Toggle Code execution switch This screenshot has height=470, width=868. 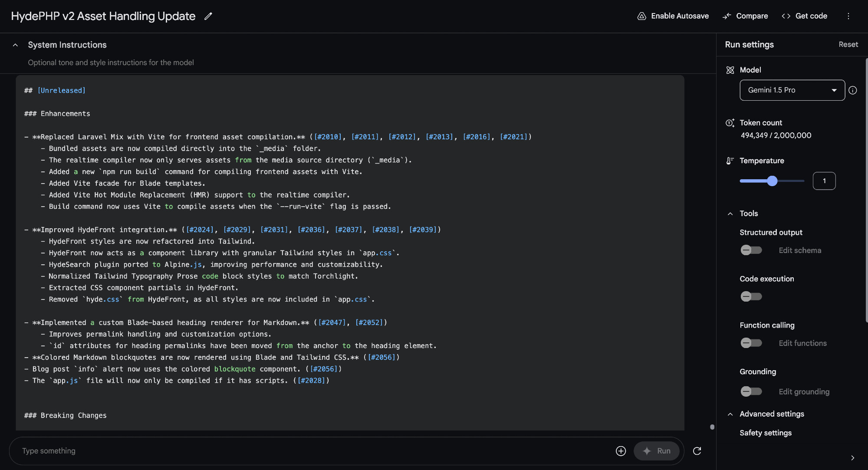click(751, 296)
